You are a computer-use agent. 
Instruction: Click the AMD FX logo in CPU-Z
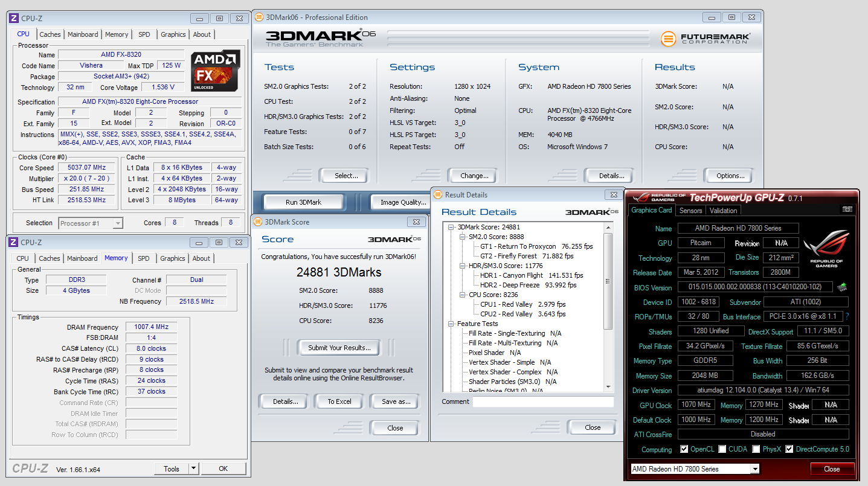(216, 71)
